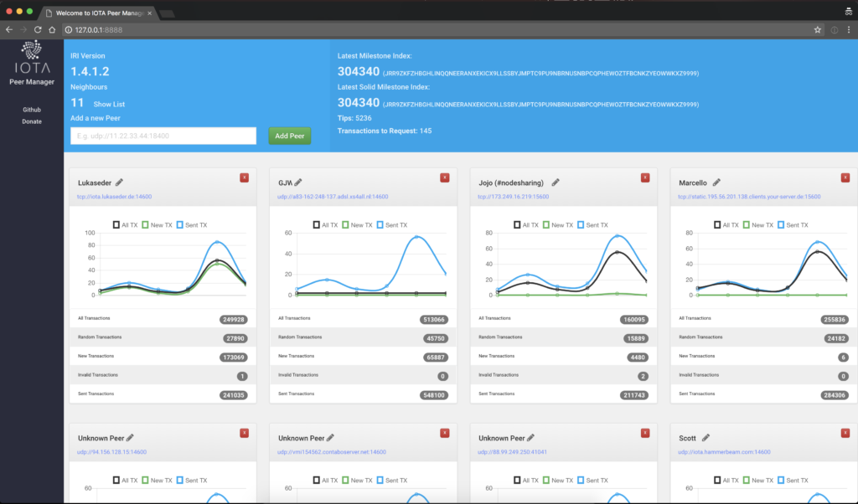Toggle All TX series in Scott chart

coord(726,480)
